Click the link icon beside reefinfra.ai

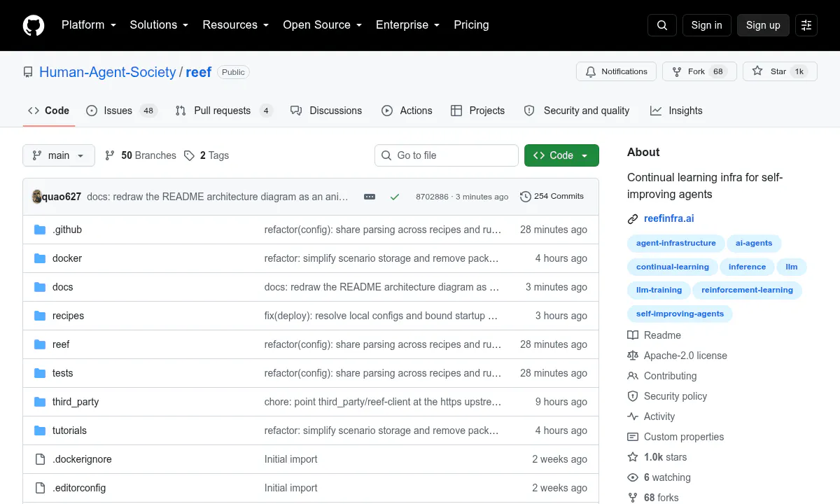click(x=633, y=219)
